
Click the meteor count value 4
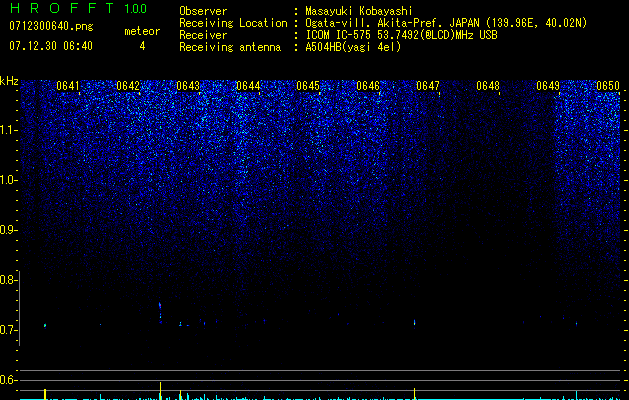point(142,46)
